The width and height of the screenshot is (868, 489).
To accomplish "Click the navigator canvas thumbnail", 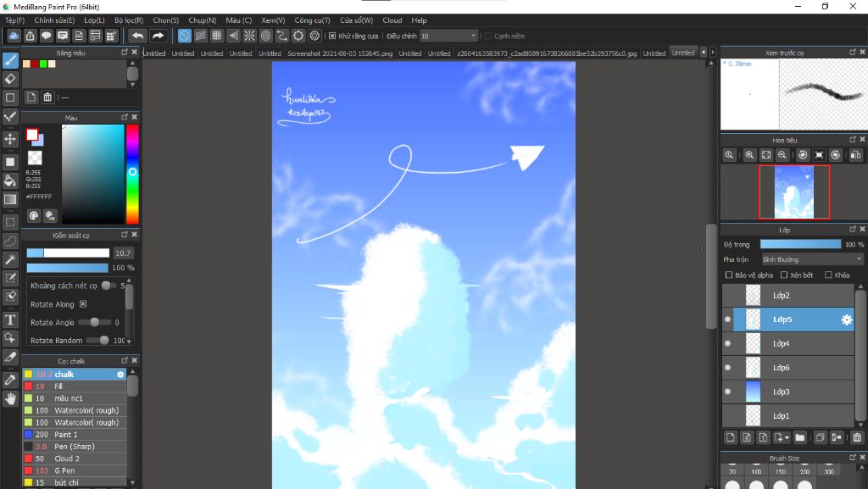I will click(x=794, y=192).
